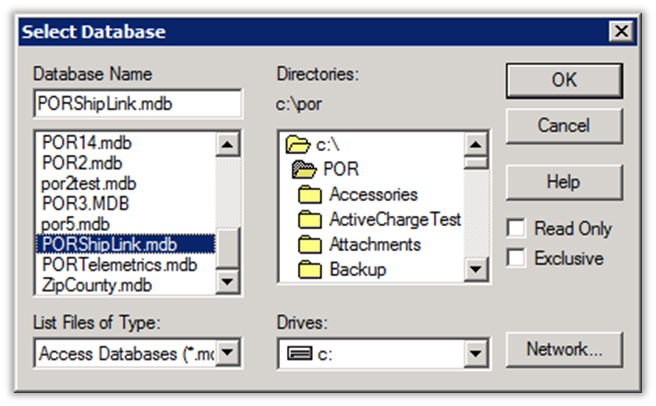Choose por2test.mdb from the database list
656x406 pixels.
coord(90,183)
